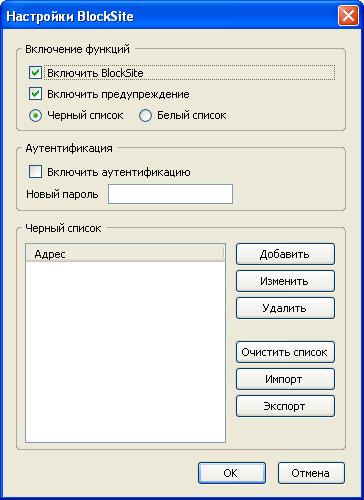Click the "Удалить" button

(285, 308)
